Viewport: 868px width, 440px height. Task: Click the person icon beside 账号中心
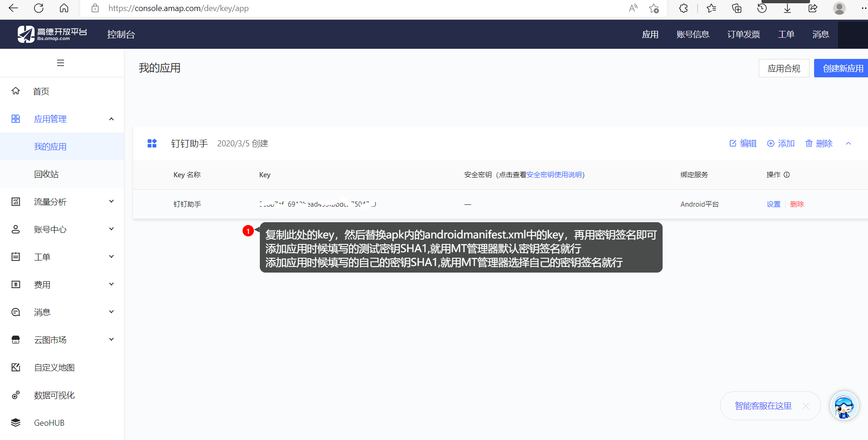pos(16,229)
